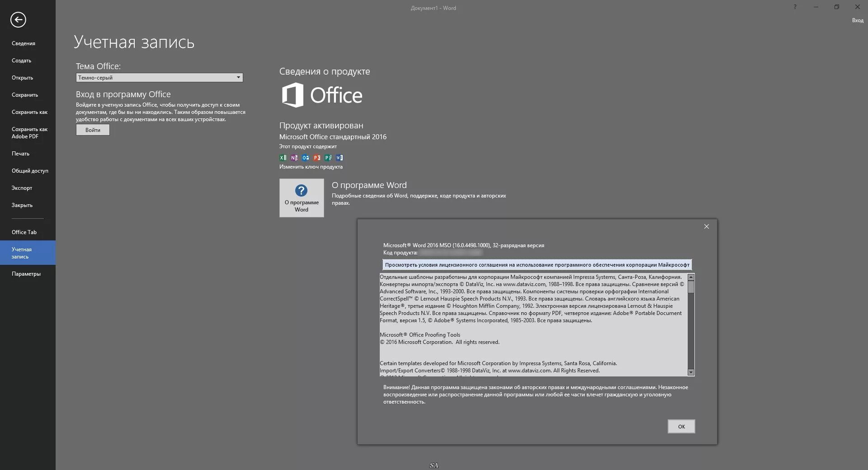Click the 'Microsoft® Office Proofing Tools' line

click(420, 335)
